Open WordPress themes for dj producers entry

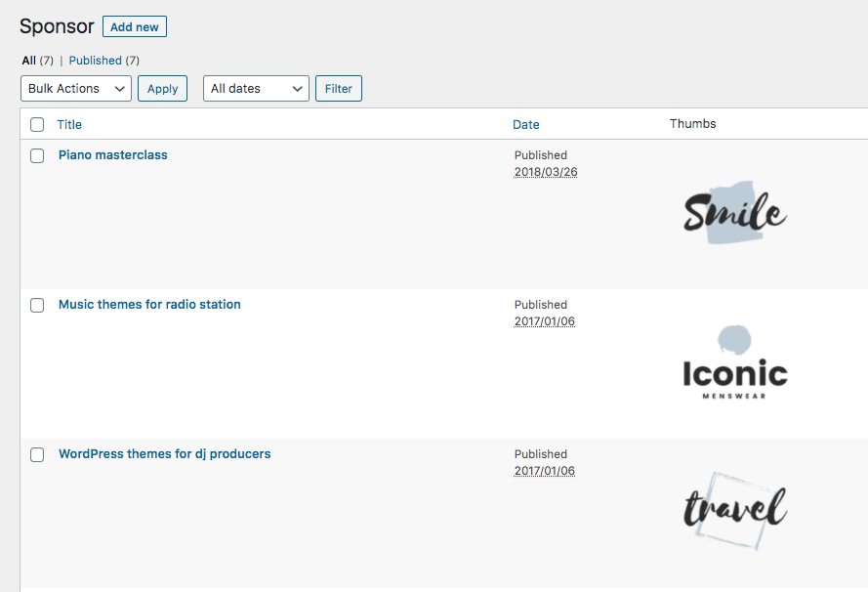[x=164, y=454]
